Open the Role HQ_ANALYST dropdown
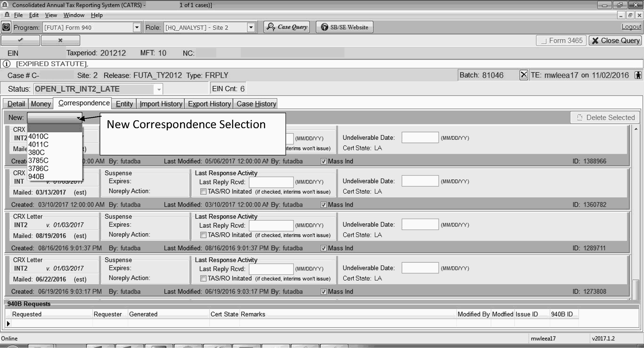The height and width of the screenshot is (348, 644). point(251,27)
